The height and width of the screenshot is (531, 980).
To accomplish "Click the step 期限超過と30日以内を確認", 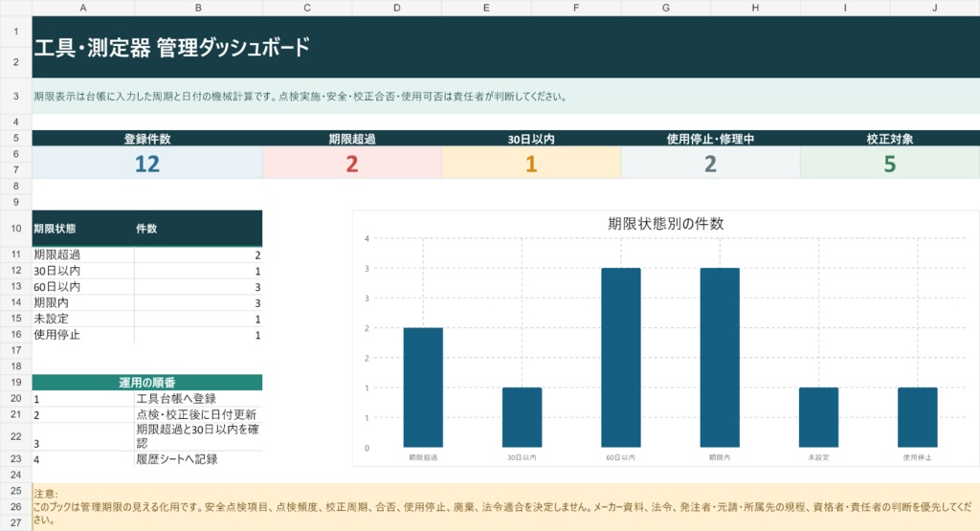I will click(198, 436).
